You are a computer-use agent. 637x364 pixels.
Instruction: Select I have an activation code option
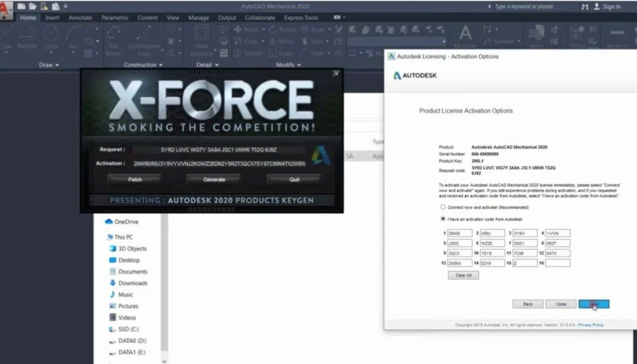coord(443,218)
